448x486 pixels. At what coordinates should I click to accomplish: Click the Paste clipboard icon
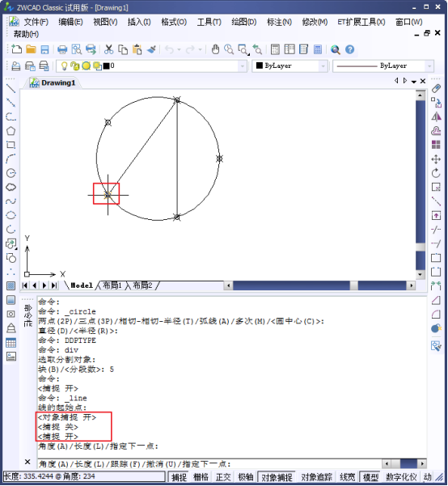pos(137,49)
